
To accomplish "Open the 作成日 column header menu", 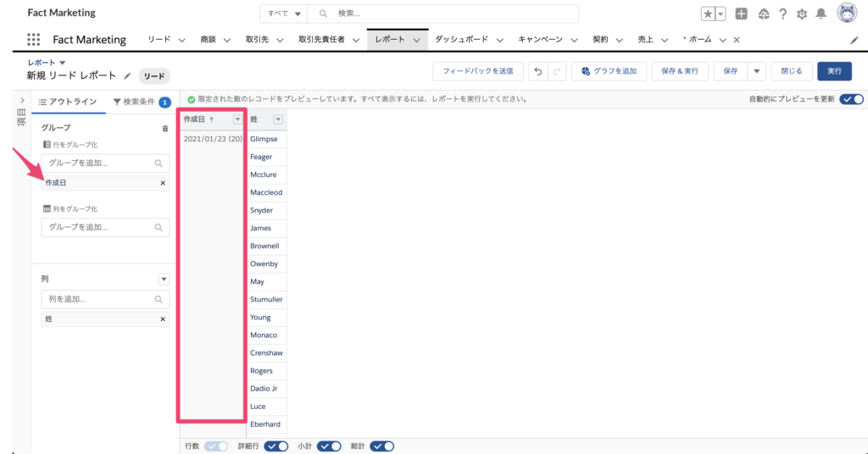I will 237,119.
